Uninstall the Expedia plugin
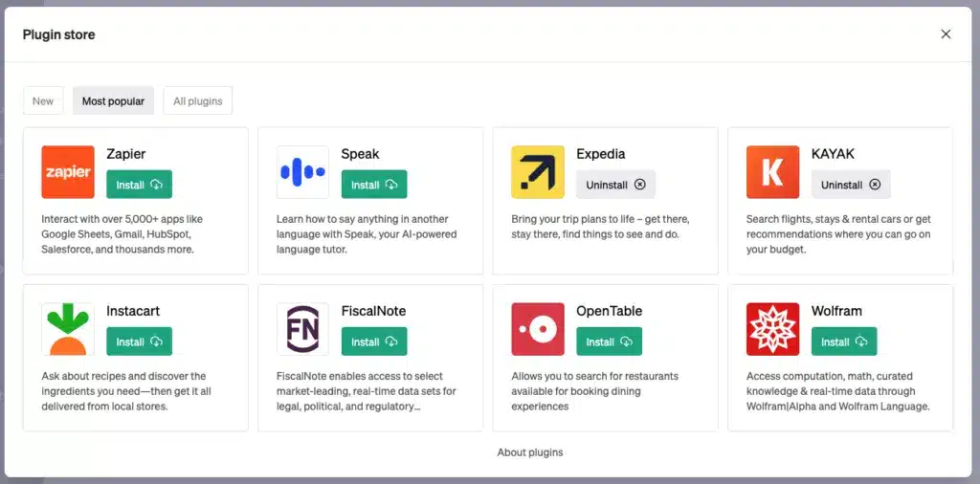The height and width of the screenshot is (484, 980). pos(615,185)
